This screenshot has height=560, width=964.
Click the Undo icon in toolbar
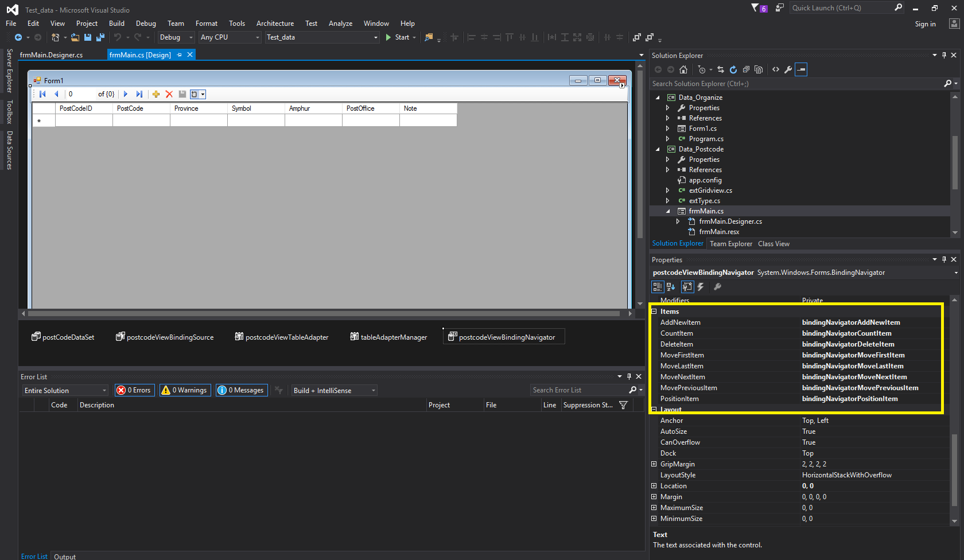tap(118, 37)
